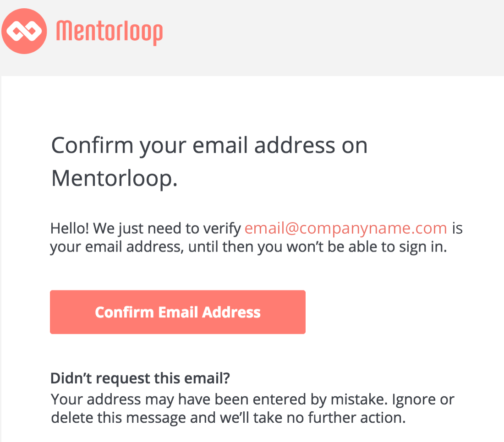This screenshot has height=442, width=504.
Task: Open the email@companyname.com link
Action: [345, 229]
